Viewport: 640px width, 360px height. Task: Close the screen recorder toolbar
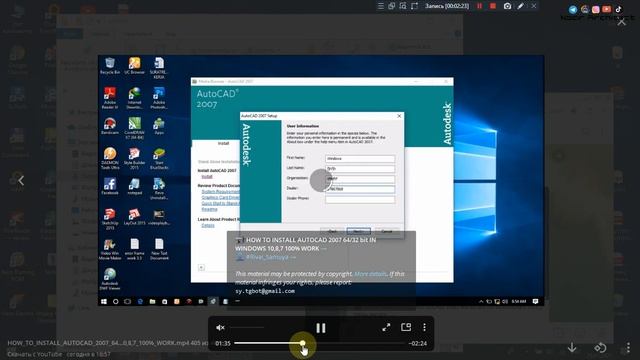click(533, 6)
